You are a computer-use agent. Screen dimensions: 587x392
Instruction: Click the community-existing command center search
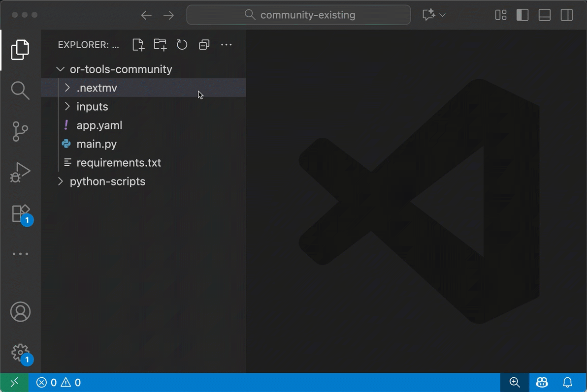coord(298,15)
